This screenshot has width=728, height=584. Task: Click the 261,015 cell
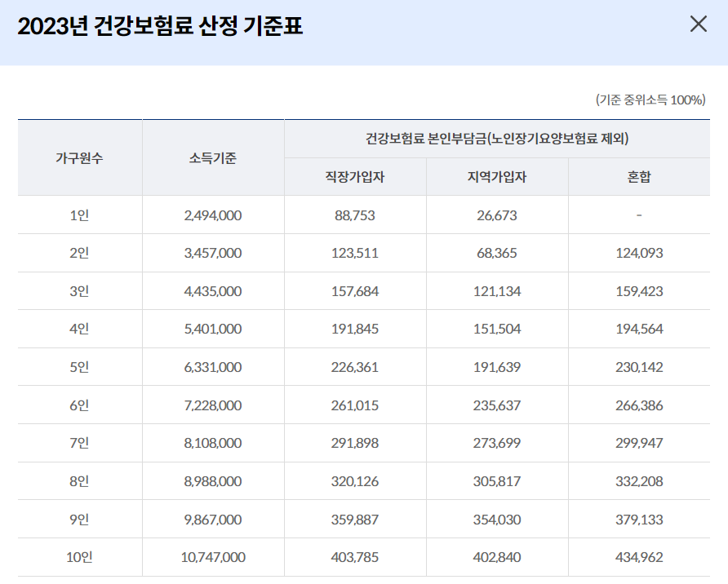355,405
